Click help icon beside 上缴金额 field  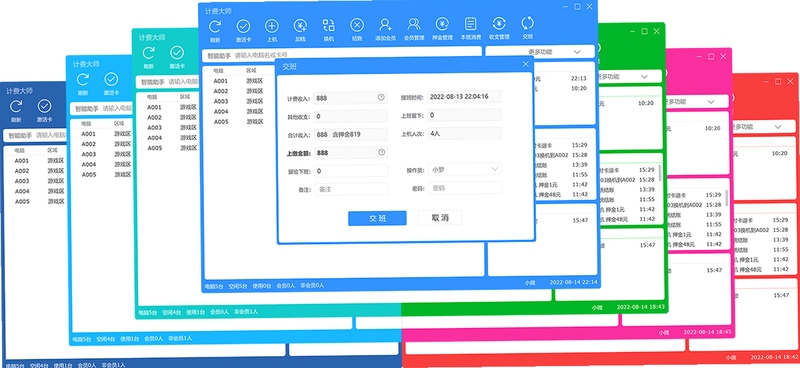[381, 152]
